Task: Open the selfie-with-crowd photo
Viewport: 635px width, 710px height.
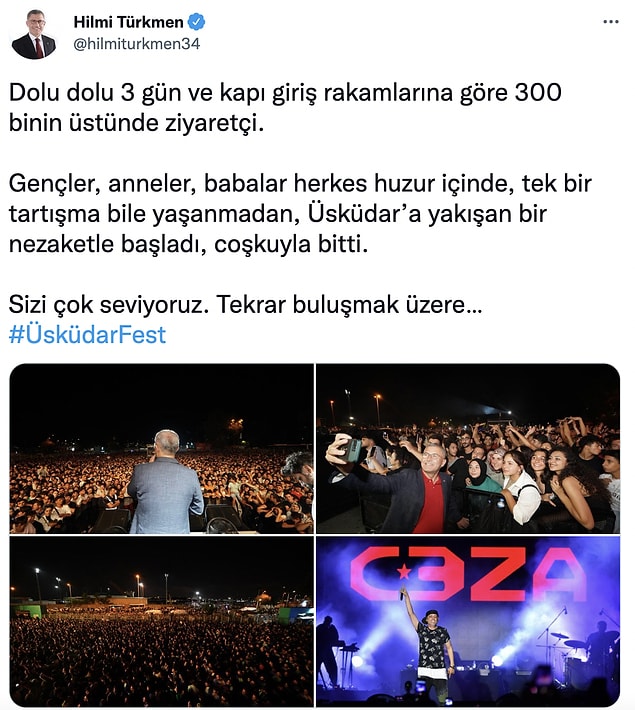Action: pyautogui.click(x=468, y=448)
